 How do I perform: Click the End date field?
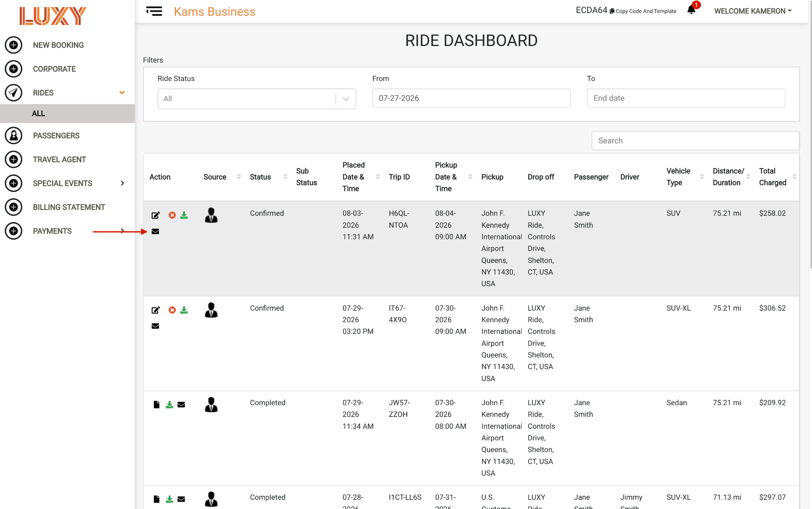(686, 98)
